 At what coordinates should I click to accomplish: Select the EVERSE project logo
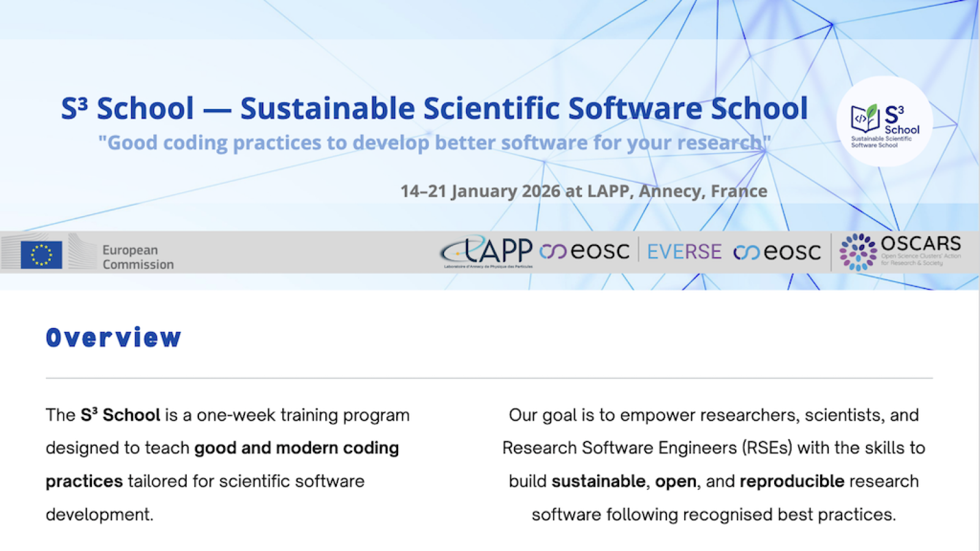coord(684,252)
